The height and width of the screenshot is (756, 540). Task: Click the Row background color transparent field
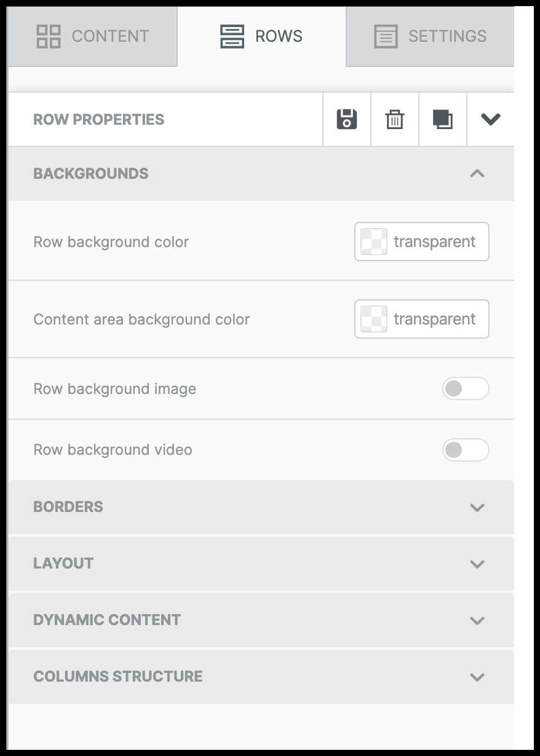point(434,242)
